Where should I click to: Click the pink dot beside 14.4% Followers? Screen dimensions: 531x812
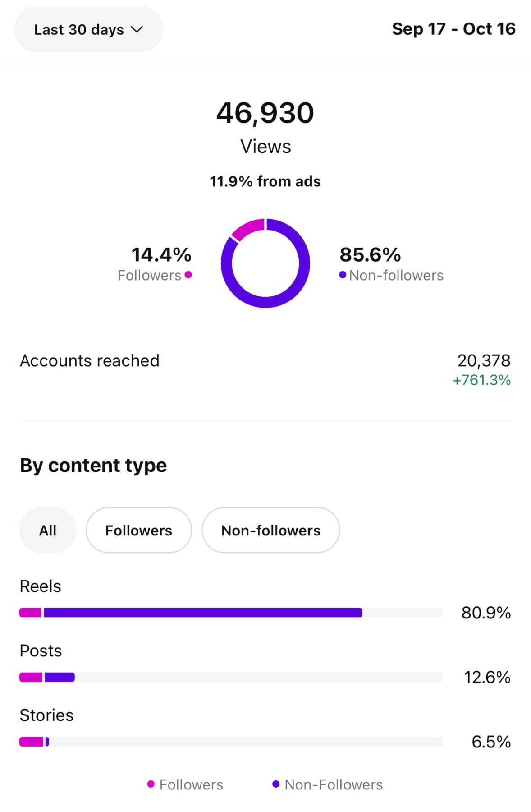(188, 275)
